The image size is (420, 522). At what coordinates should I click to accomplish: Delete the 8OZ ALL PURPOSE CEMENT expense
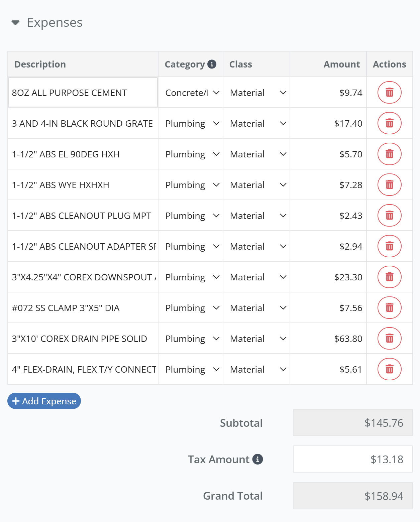click(389, 92)
